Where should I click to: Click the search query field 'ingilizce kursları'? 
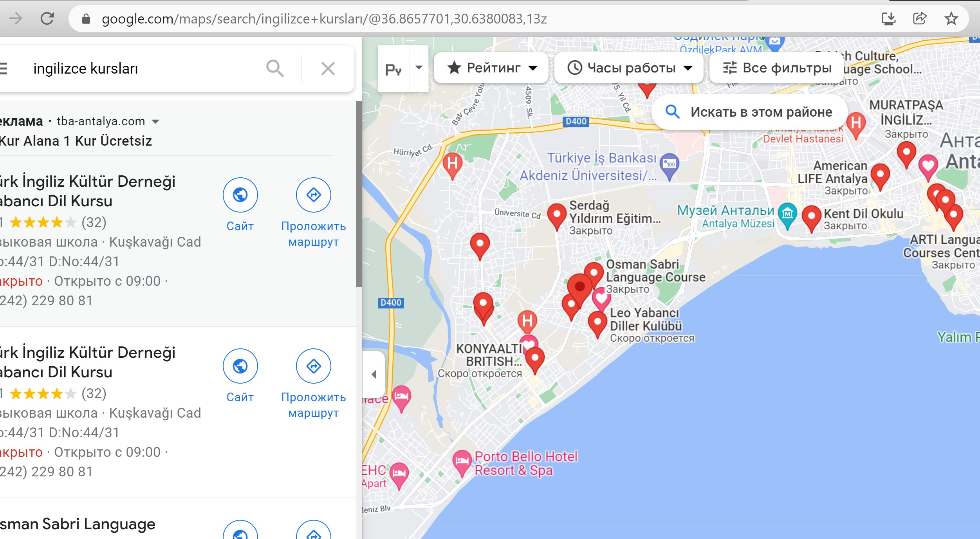[86, 69]
